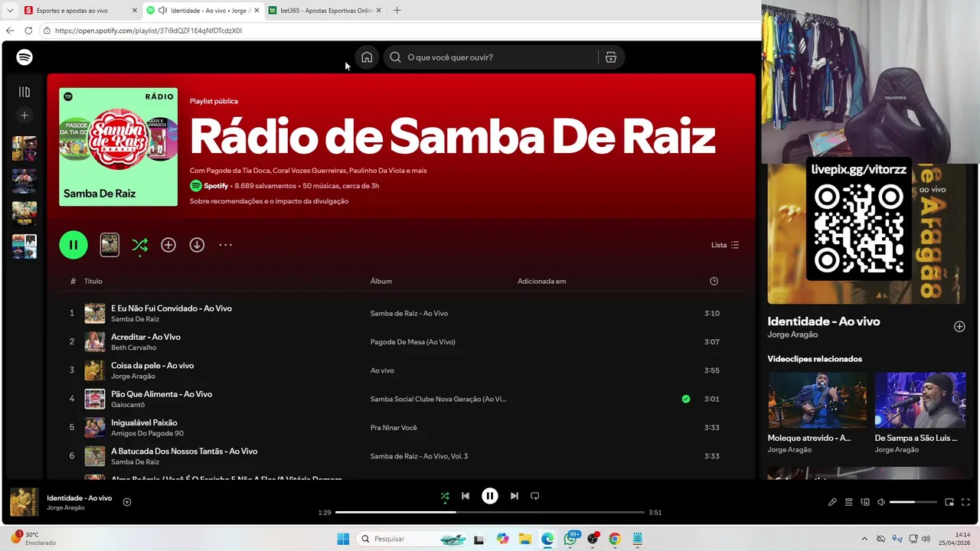
Task: Open more options three-dots menu for playlist
Action: point(225,245)
